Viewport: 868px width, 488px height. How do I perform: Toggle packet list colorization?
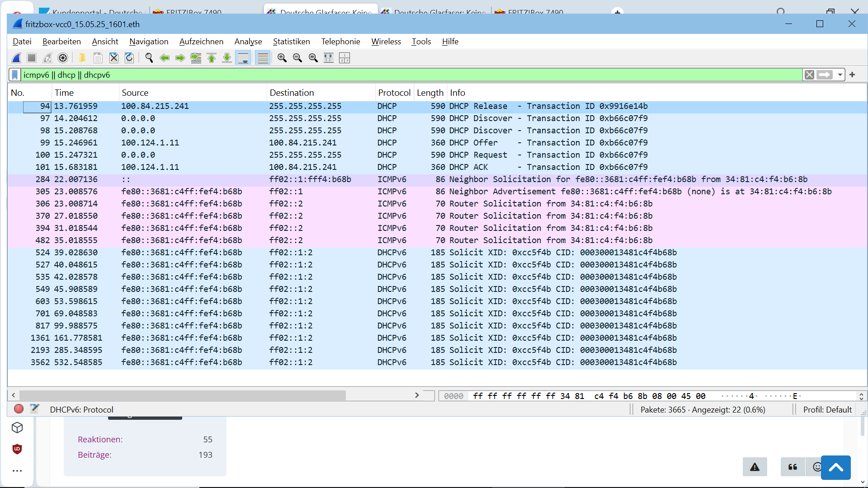coord(263,58)
